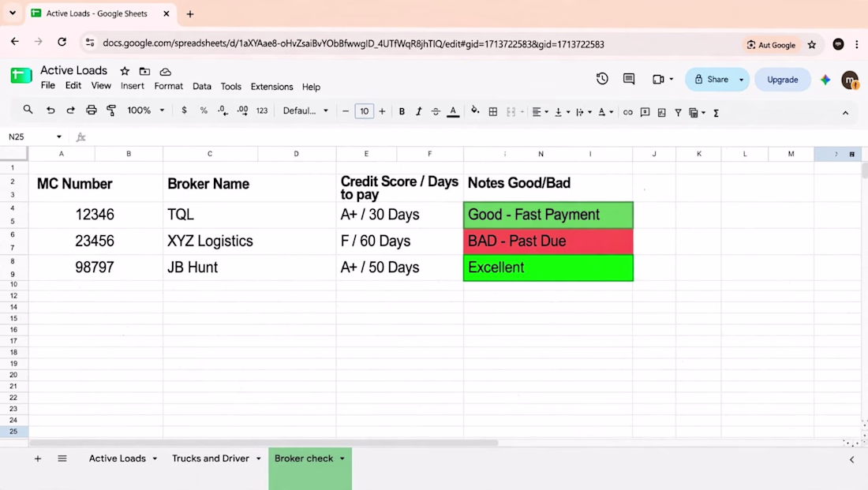Image resolution: width=868 pixels, height=490 pixels.
Task: Add a new sheet
Action: pyautogui.click(x=38, y=458)
